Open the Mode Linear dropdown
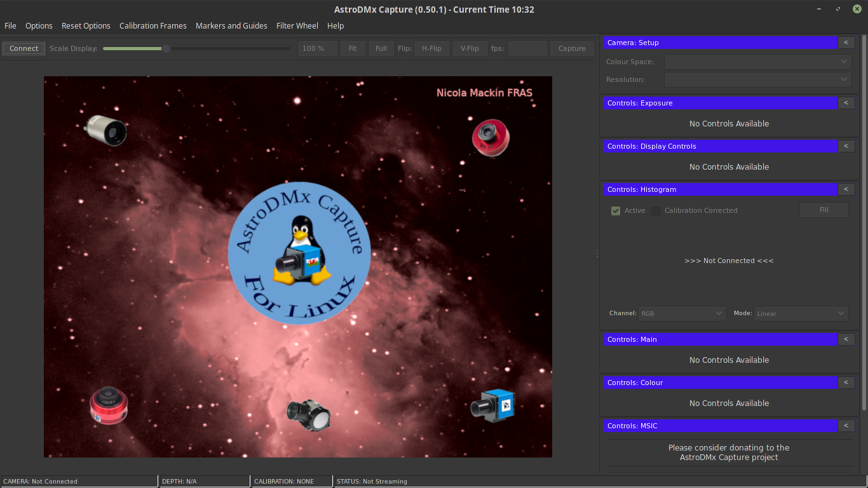Image resolution: width=868 pixels, height=488 pixels. click(x=801, y=313)
